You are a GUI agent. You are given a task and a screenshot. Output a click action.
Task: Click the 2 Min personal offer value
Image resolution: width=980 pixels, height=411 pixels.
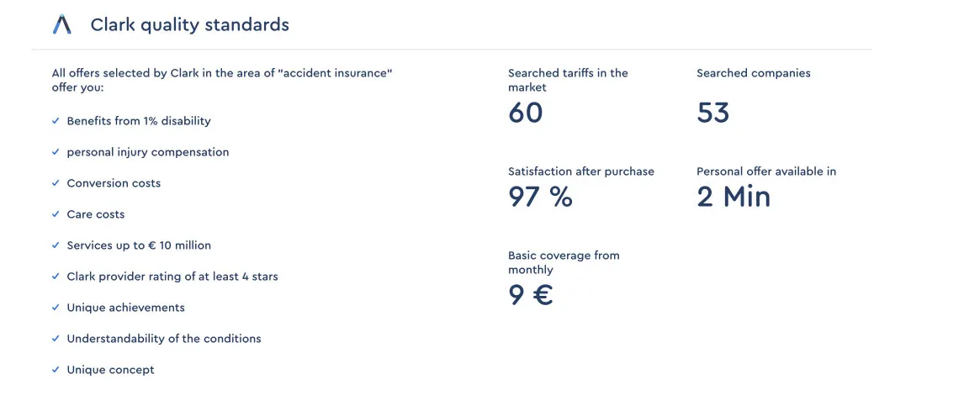click(x=734, y=197)
